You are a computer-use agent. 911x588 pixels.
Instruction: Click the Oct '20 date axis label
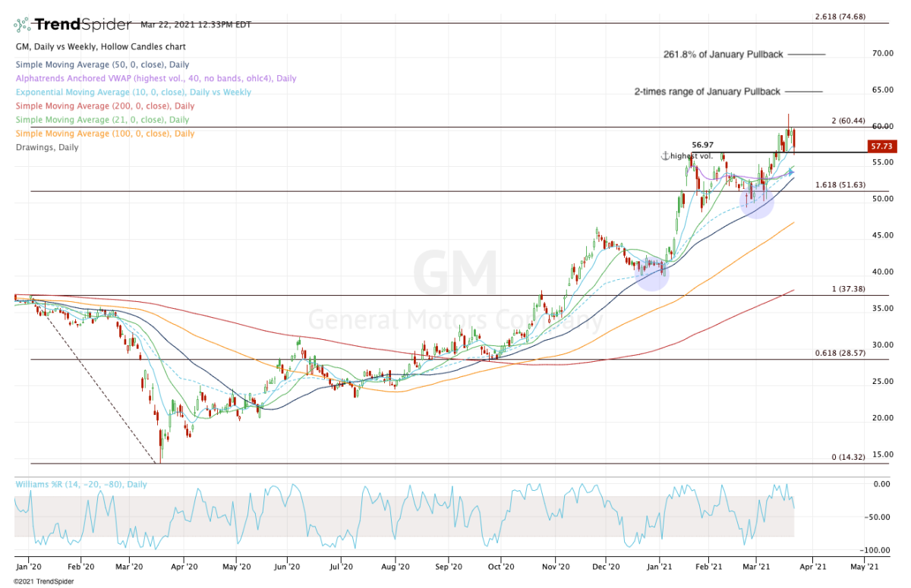click(501, 566)
